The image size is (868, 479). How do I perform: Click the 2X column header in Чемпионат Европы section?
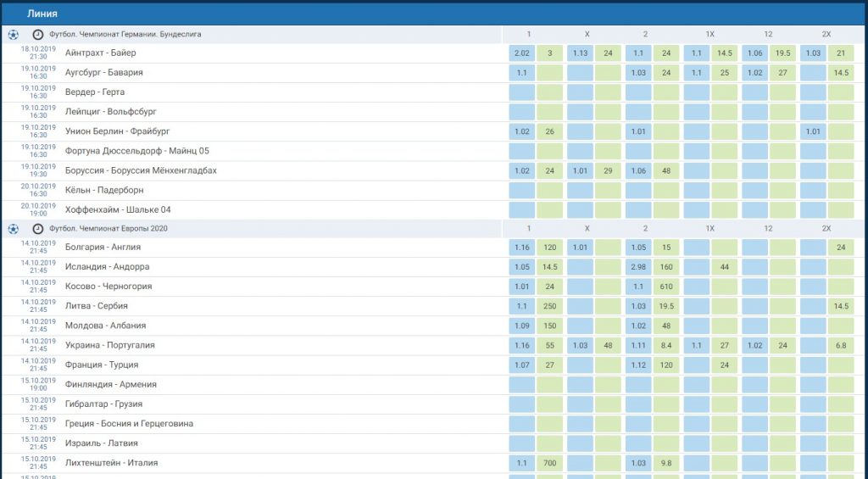click(826, 229)
